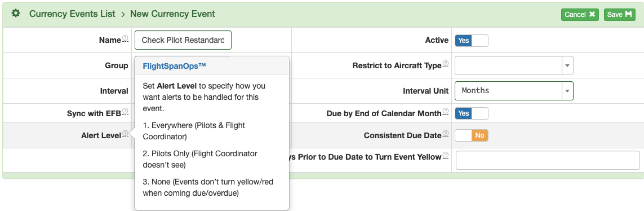Image resolution: width=644 pixels, height=211 pixels.
Task: Go back to Currency Events List breadcrumb
Action: (x=72, y=14)
